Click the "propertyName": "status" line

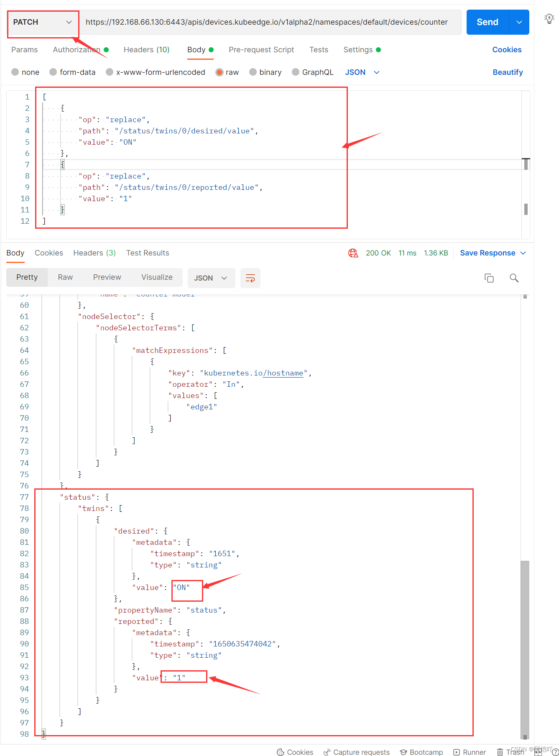click(x=170, y=610)
